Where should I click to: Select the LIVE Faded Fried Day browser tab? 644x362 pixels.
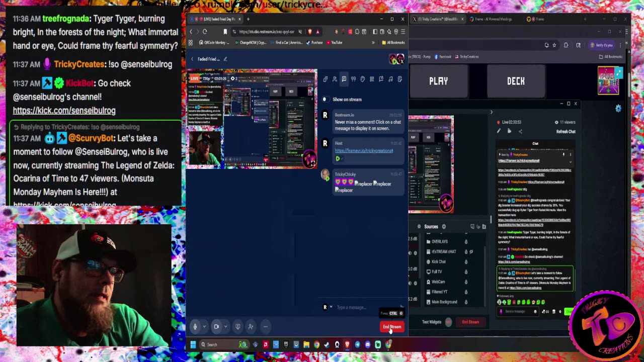click(x=215, y=19)
